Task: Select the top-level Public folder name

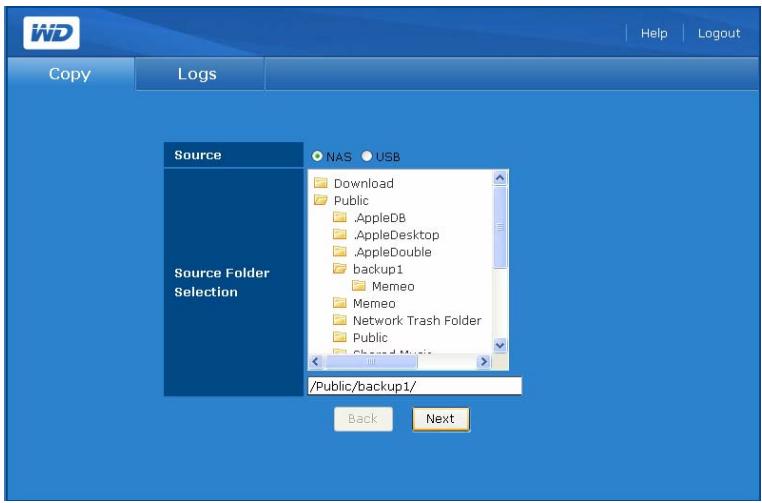Action: pyautogui.click(x=351, y=200)
